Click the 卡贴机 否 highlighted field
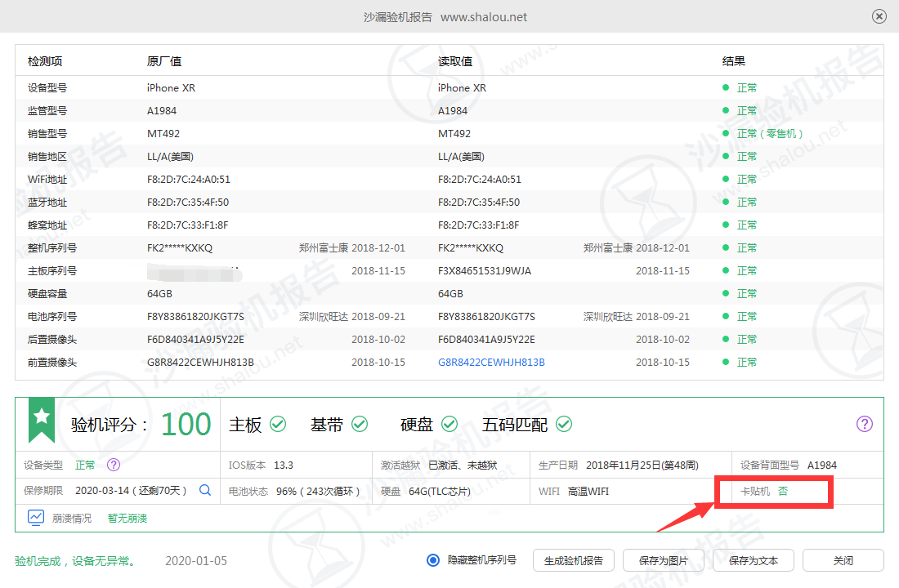 click(x=773, y=491)
